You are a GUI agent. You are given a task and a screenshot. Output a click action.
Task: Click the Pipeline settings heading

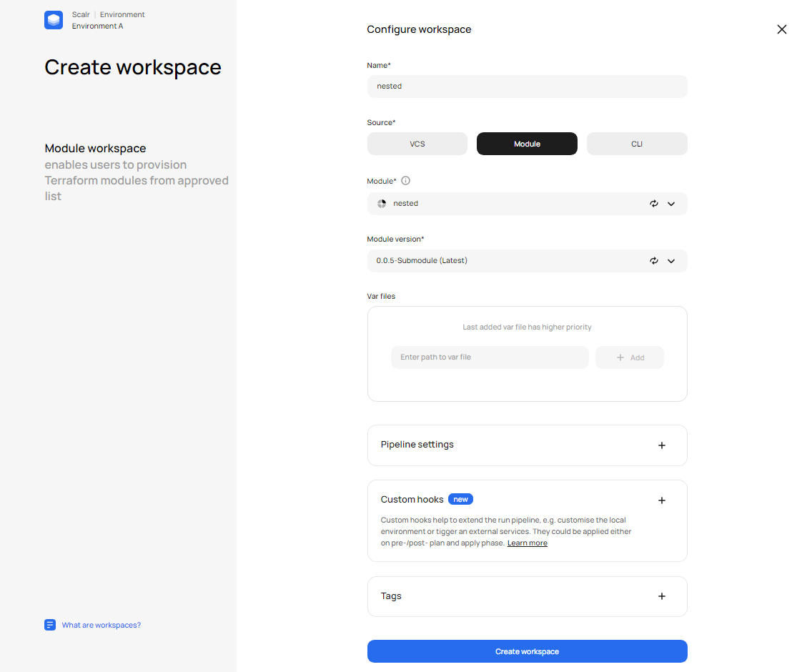(x=417, y=445)
